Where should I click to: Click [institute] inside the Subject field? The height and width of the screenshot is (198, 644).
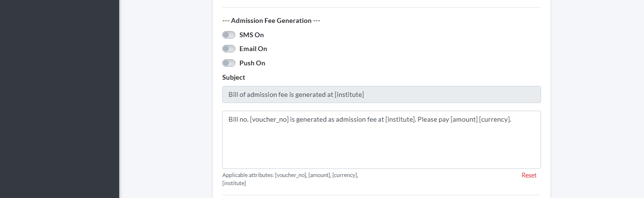pyautogui.click(x=349, y=94)
